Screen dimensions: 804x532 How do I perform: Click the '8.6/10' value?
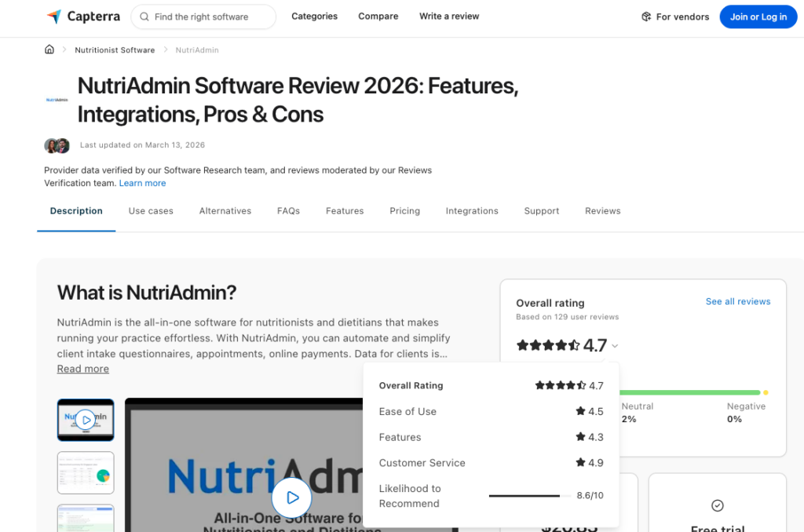coord(590,496)
